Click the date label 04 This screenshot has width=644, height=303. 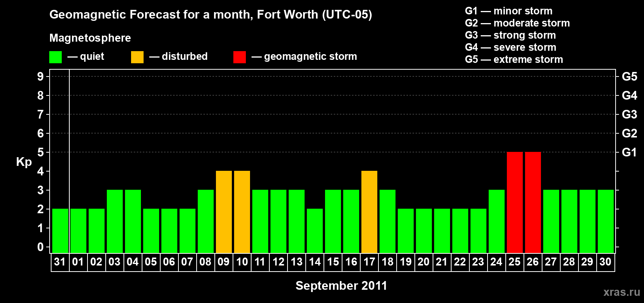tap(133, 262)
